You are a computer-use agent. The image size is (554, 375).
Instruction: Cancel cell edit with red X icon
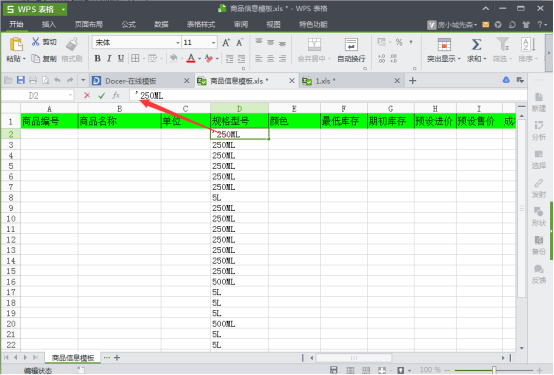point(87,95)
